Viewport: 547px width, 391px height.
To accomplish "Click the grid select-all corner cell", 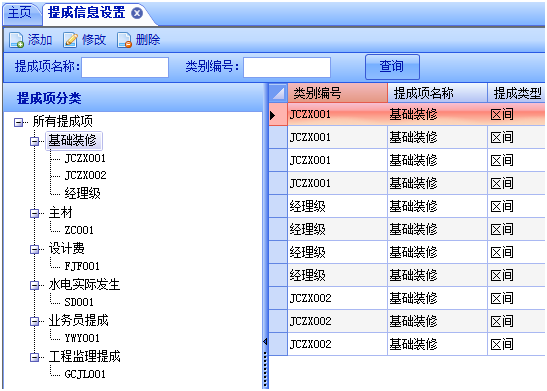I will point(278,93).
